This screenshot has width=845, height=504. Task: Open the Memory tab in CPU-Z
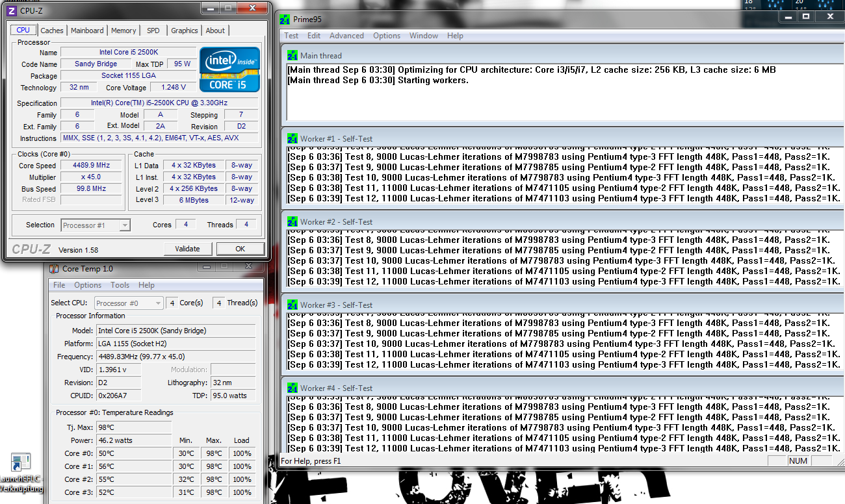click(123, 31)
